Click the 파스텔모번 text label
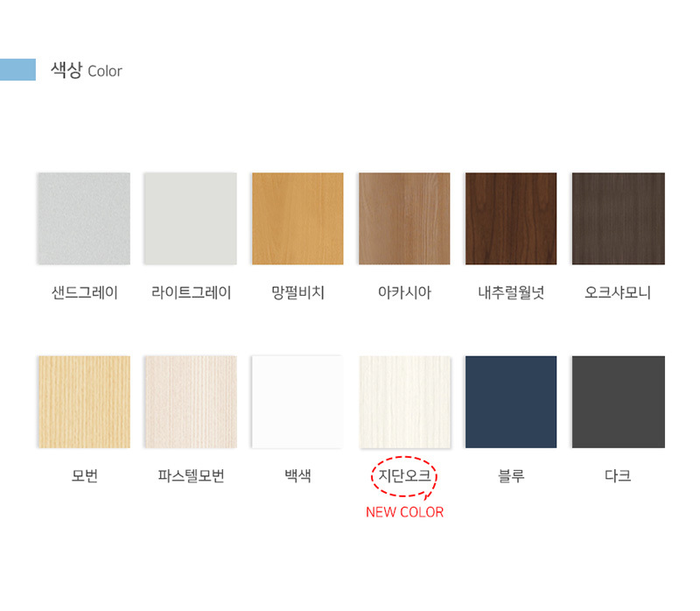 pyautogui.click(x=191, y=475)
